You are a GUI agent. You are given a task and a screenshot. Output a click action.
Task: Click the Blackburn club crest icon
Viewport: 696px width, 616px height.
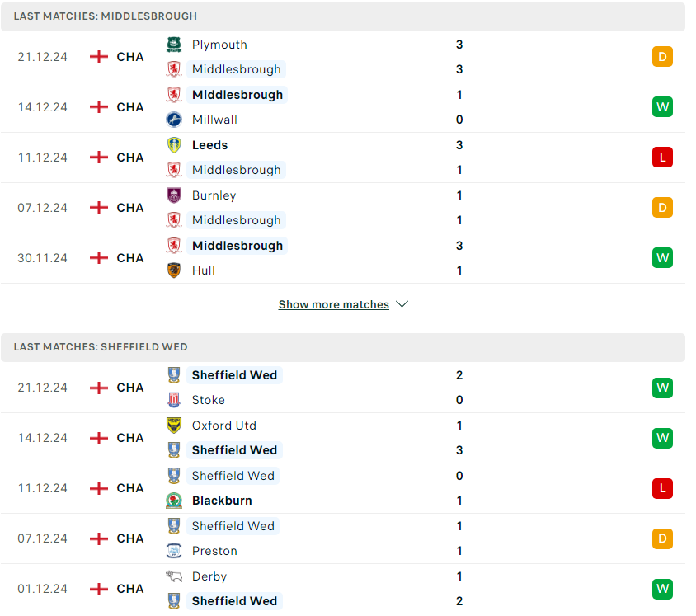click(x=174, y=501)
